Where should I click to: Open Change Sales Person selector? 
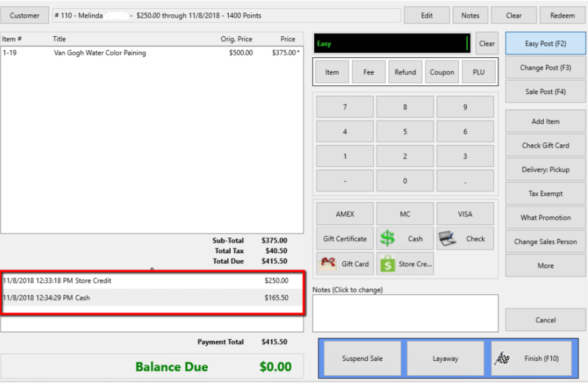click(545, 241)
